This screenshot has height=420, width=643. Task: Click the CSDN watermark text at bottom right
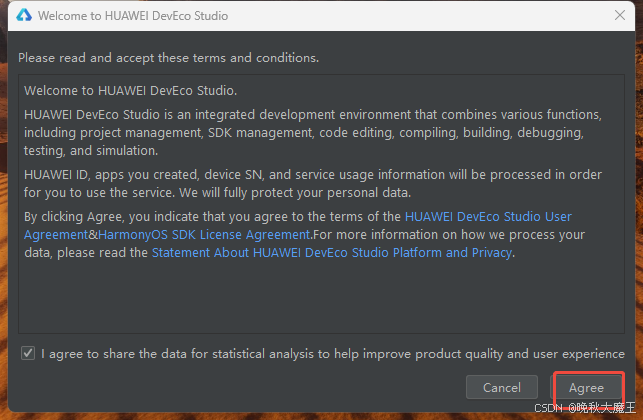point(584,409)
